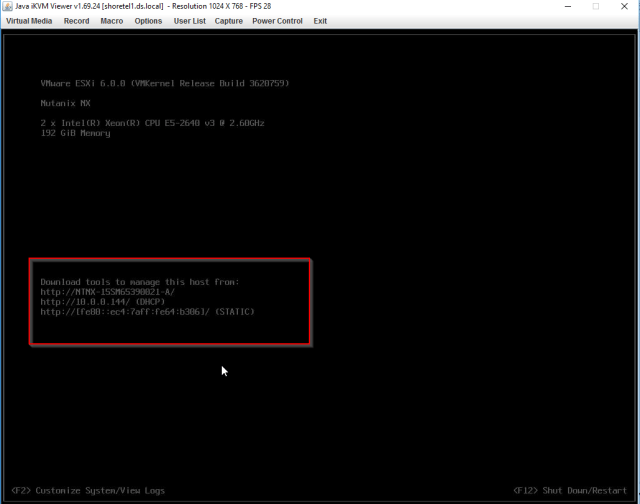The image size is (640, 504).
Task: Click the http://NTNX hostname URL line
Action: pos(108,292)
